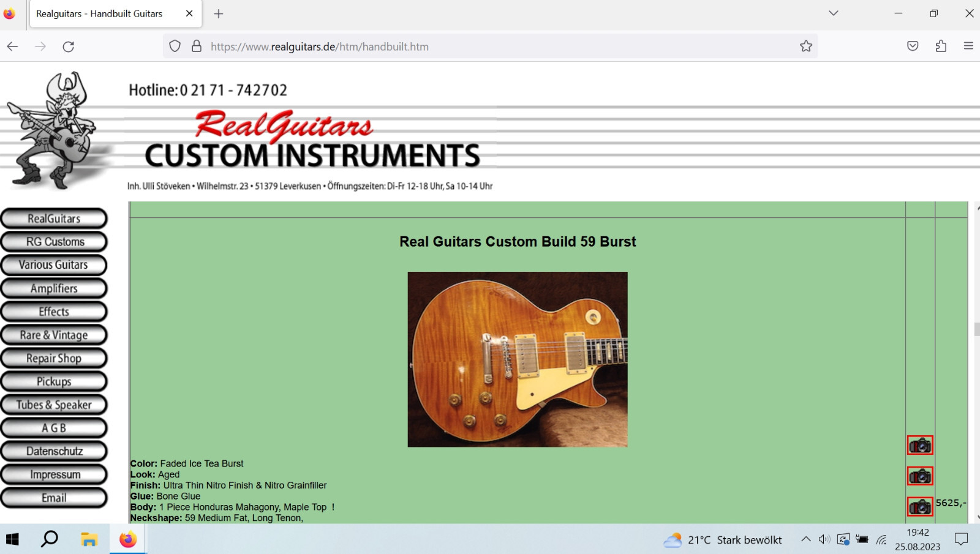
Task: Open the RealGuitars menu button
Action: pyautogui.click(x=54, y=219)
